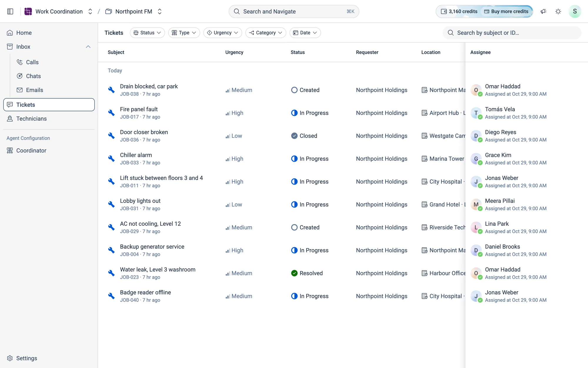Select Tickets in the sidebar
This screenshot has width=588, height=368.
tap(49, 105)
